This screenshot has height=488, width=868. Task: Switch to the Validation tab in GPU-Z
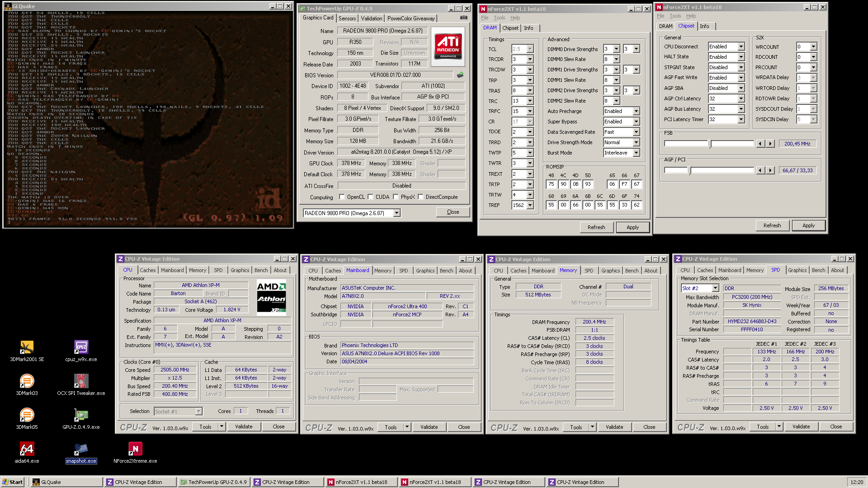click(x=372, y=19)
